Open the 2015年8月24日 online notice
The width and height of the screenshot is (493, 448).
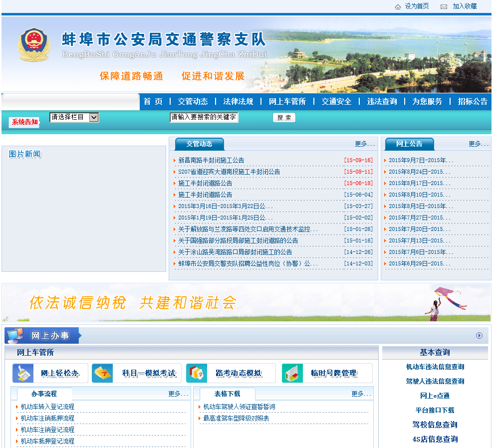tap(420, 172)
